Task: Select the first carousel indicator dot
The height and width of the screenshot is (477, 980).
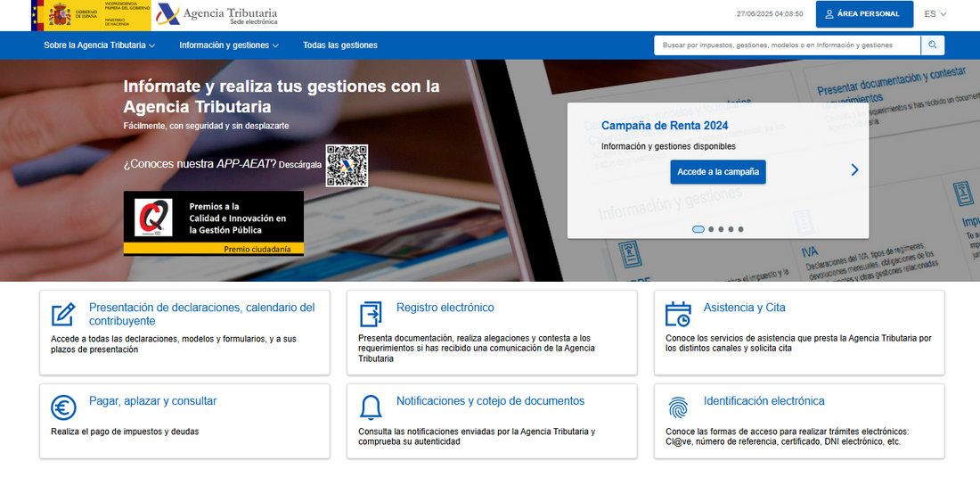Action: tap(698, 229)
